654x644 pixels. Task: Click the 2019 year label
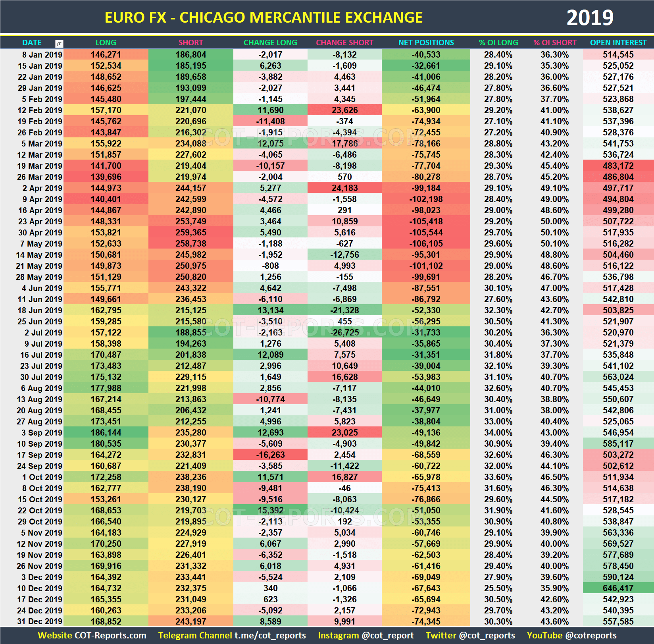coord(591,17)
